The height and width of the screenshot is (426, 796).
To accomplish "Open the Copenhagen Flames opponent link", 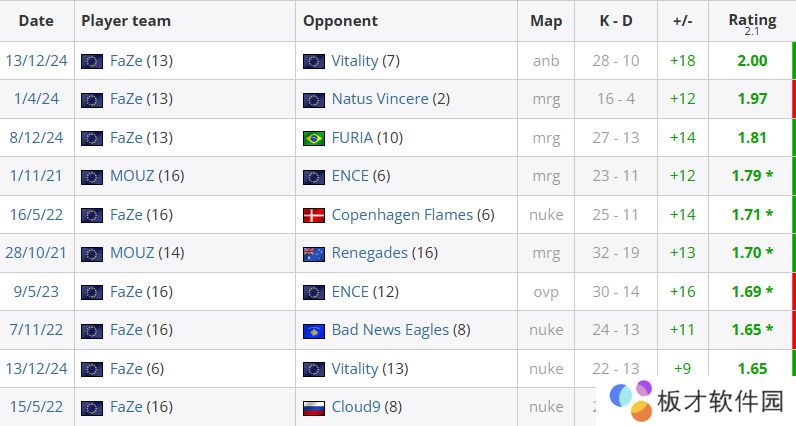I will point(402,215).
